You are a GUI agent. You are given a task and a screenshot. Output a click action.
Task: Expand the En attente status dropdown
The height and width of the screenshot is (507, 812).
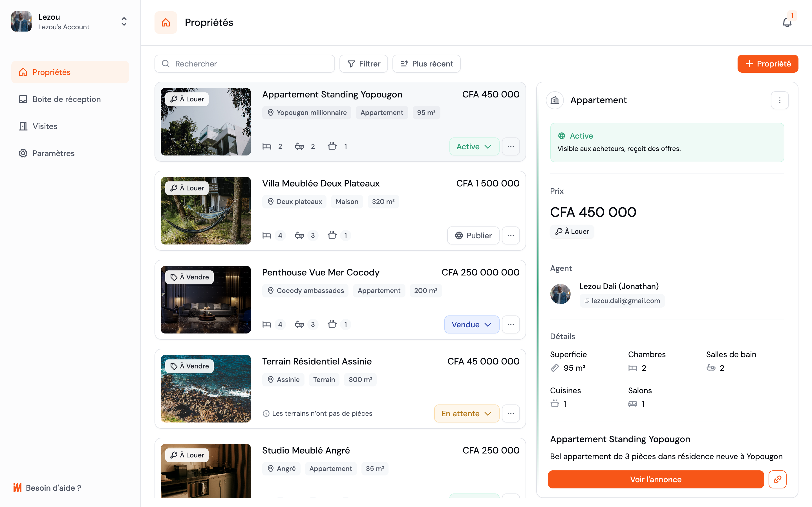(x=466, y=413)
